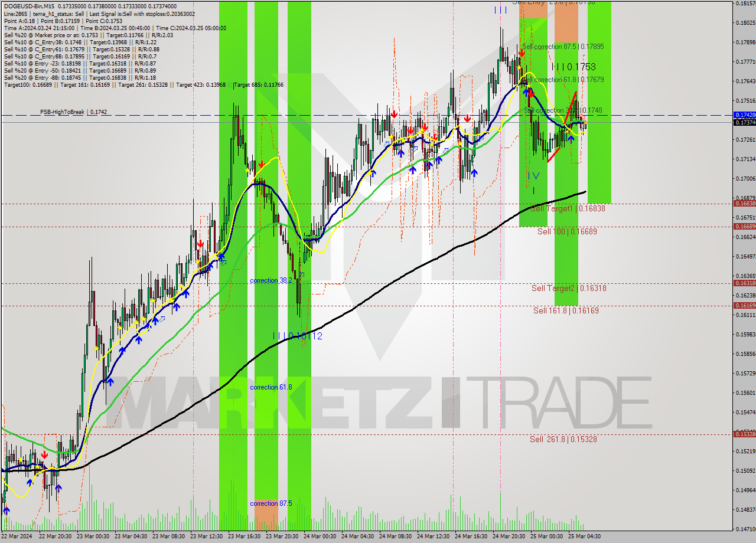Image resolution: width=756 pixels, height=543 pixels.
Task: Click the 'Sell Target2 | 0.16318' label
Action: pos(569,288)
